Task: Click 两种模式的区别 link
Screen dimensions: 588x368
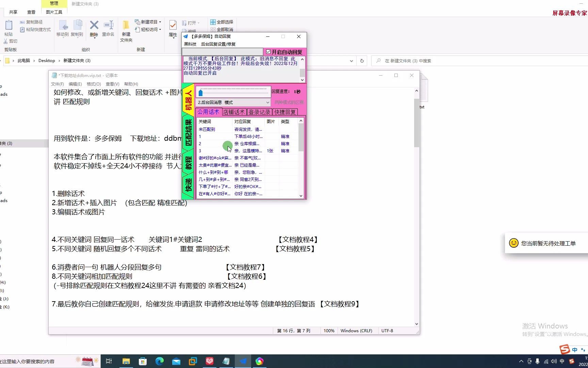Action: click(289, 102)
